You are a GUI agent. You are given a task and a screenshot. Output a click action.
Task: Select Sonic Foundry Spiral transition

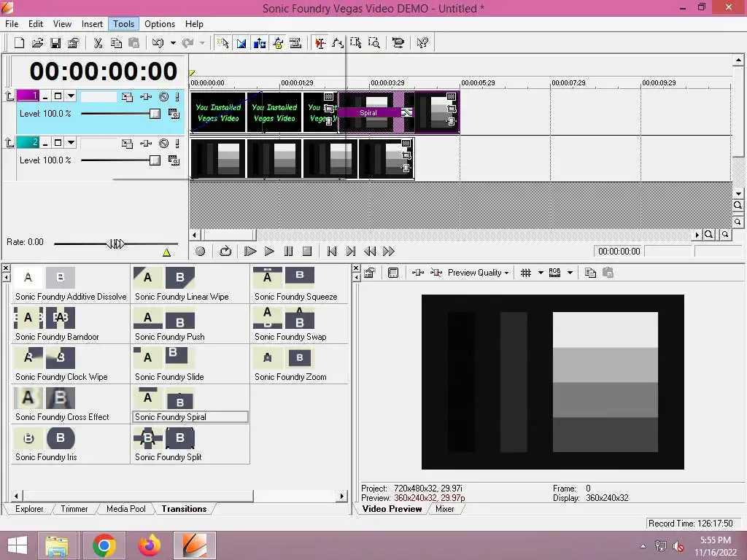190,404
